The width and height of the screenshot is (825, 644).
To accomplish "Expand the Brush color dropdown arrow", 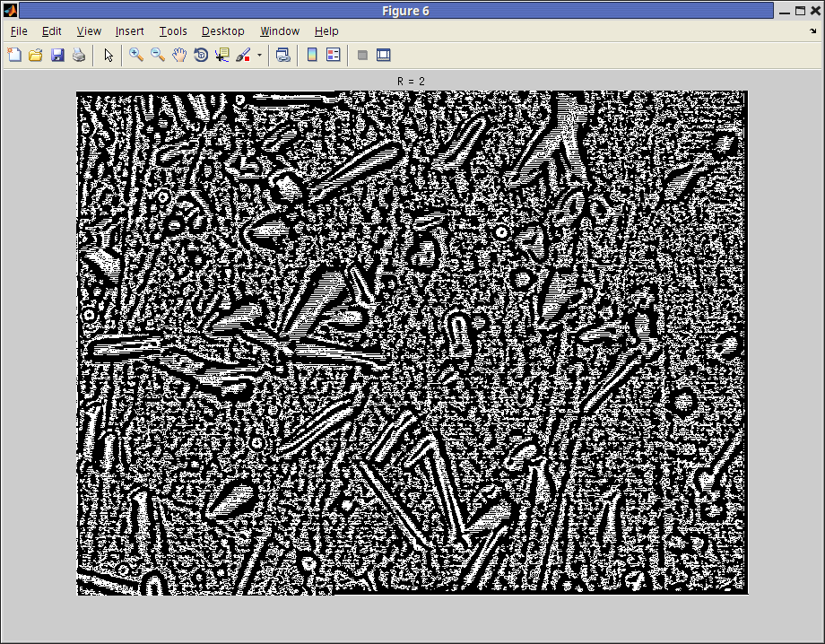I will pyautogui.click(x=259, y=55).
